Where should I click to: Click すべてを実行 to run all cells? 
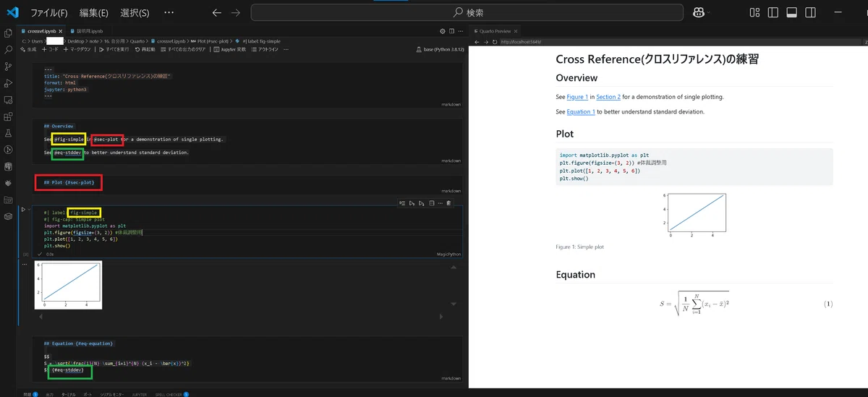(114, 49)
